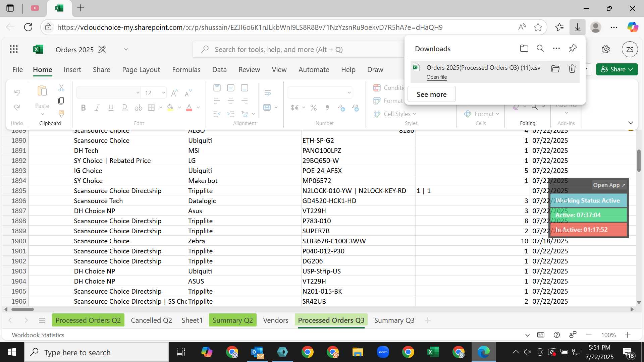This screenshot has width=644, height=362.
Task: Switch to the Insert tab
Action: [x=72, y=69]
